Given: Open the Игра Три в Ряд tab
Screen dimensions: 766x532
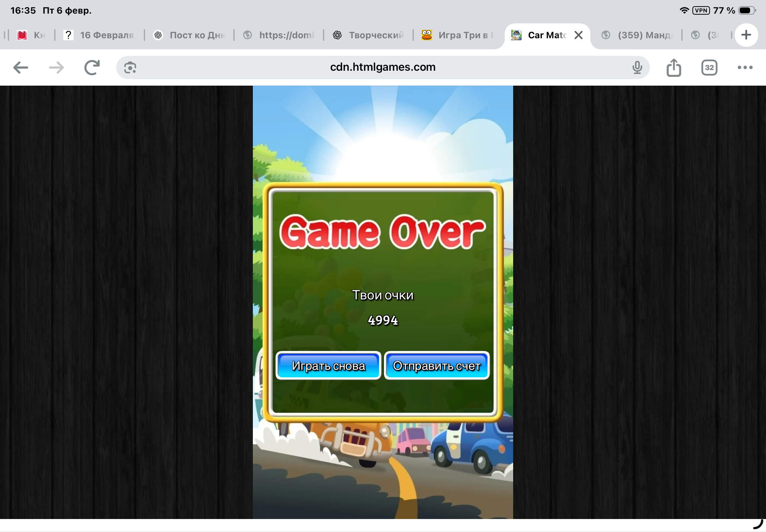Looking at the screenshot, I should (x=459, y=35).
